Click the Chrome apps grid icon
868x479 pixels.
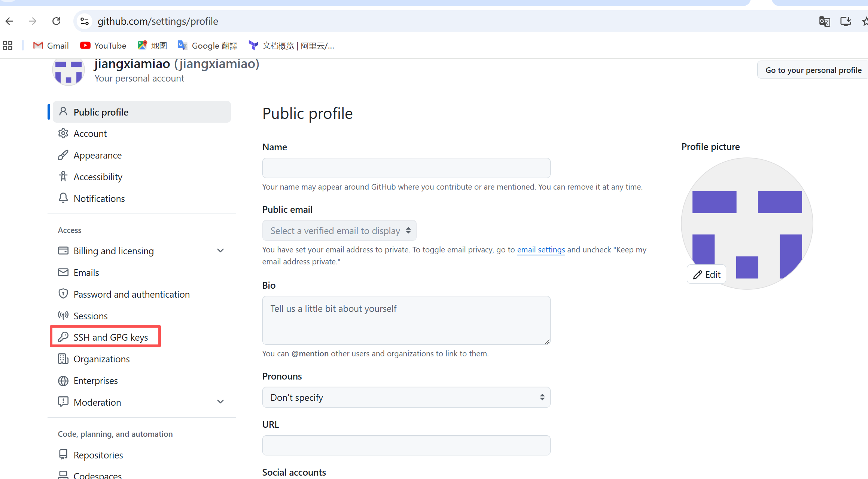[x=8, y=46]
